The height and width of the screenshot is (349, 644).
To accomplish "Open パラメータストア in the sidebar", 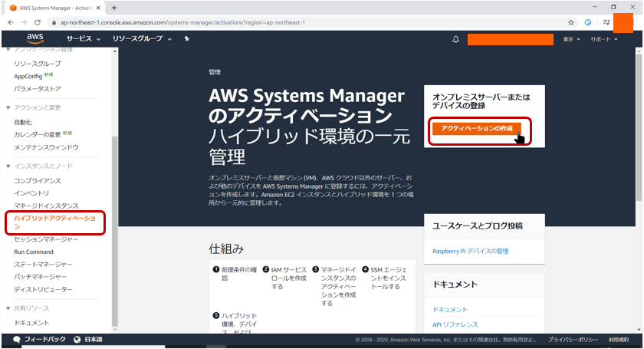I will 38,89.
